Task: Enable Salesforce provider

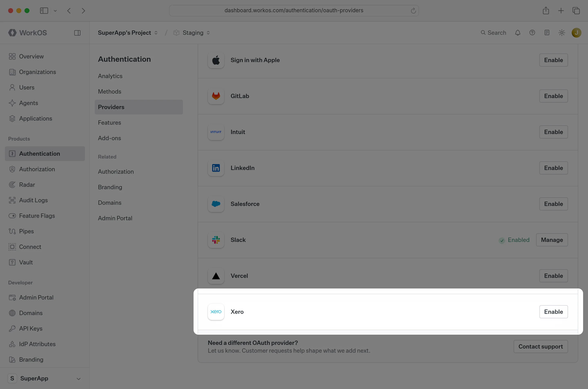Action: [x=553, y=204]
